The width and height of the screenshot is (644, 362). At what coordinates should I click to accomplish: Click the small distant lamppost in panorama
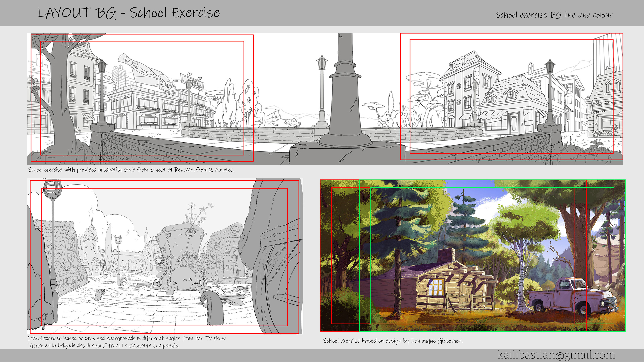[x=322, y=90]
